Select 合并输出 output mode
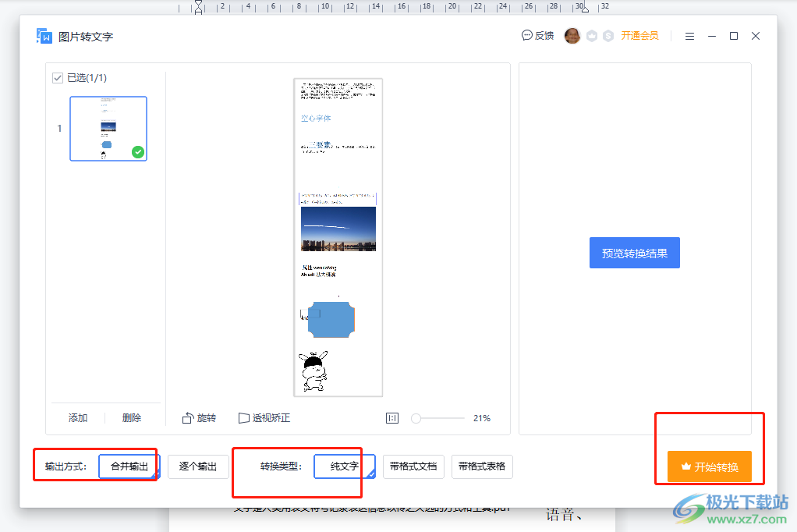The height and width of the screenshot is (532, 797). 129,466
